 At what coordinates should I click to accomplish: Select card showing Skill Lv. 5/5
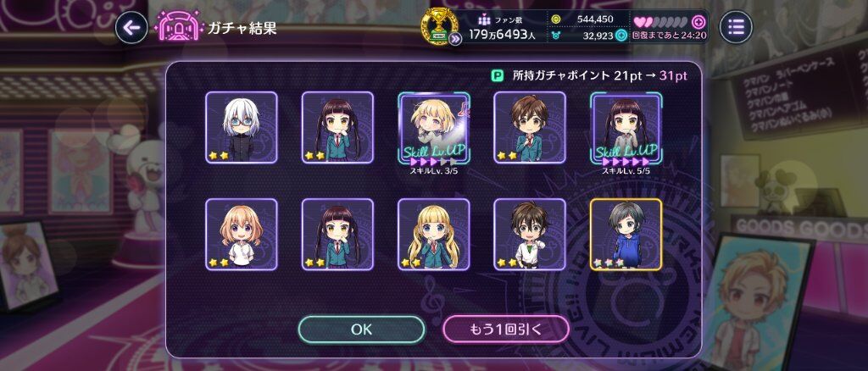[x=626, y=128]
